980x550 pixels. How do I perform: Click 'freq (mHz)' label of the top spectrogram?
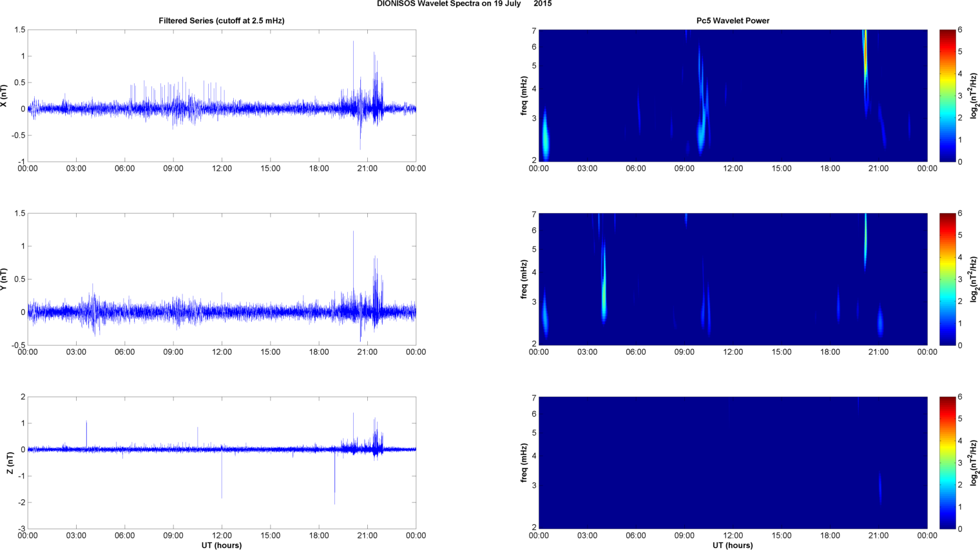tap(524, 96)
